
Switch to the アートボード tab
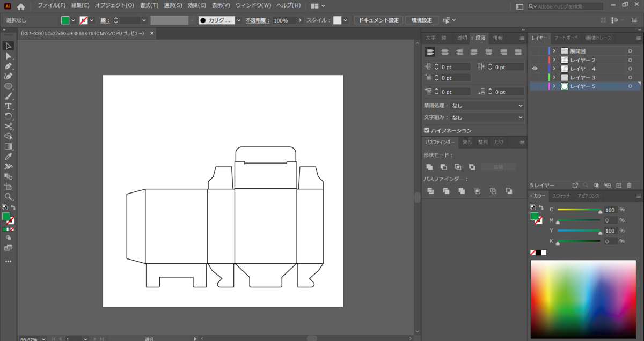(x=566, y=38)
